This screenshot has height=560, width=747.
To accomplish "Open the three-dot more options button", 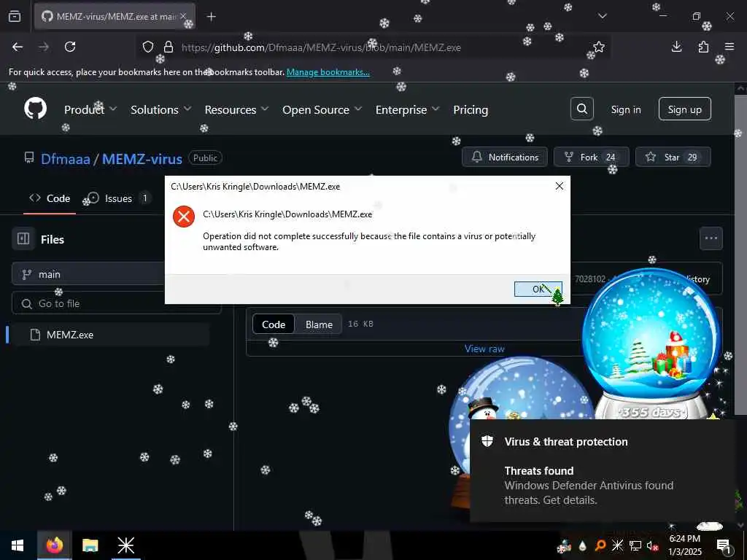I will 711,238.
